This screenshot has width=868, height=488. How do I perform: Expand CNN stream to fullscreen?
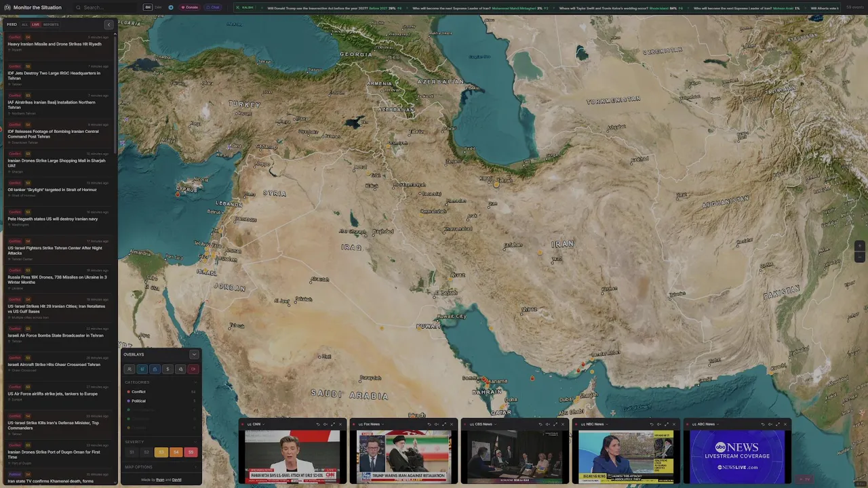333,424
